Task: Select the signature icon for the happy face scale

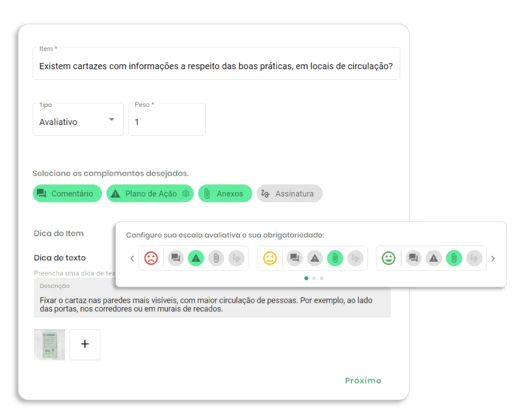Action: tap(474, 258)
